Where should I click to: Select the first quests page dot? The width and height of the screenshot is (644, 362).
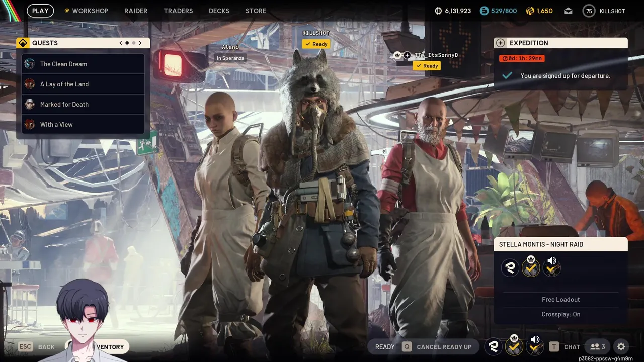coord(127,43)
